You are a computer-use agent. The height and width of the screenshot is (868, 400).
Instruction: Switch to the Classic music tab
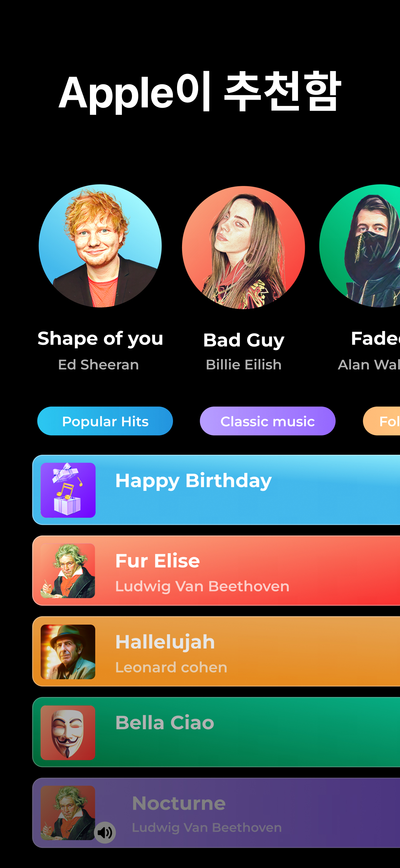(268, 421)
